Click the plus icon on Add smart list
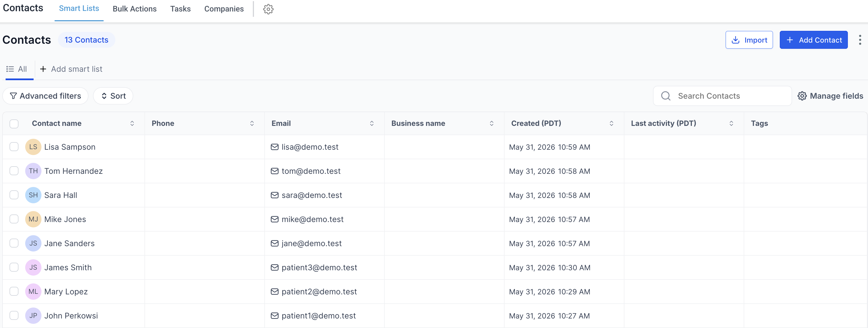This screenshot has width=868, height=328. tap(43, 69)
